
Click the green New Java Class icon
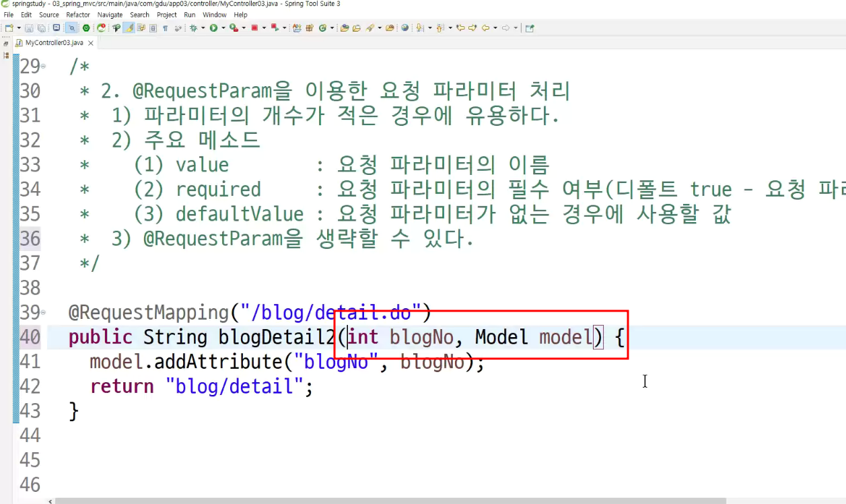tap(322, 28)
